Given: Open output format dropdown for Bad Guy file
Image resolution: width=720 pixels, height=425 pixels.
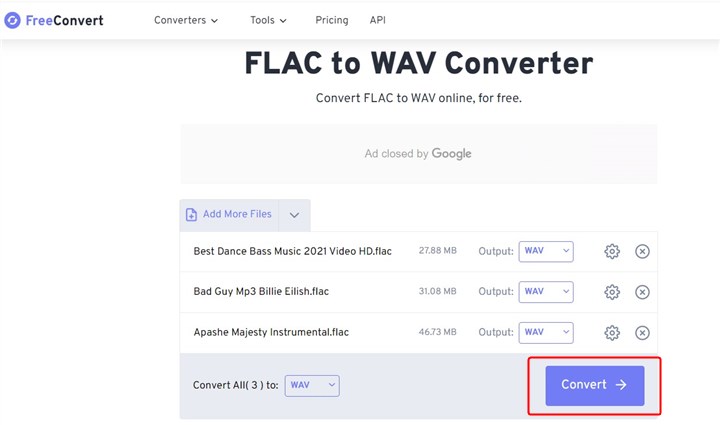Looking at the screenshot, I should pos(545,292).
